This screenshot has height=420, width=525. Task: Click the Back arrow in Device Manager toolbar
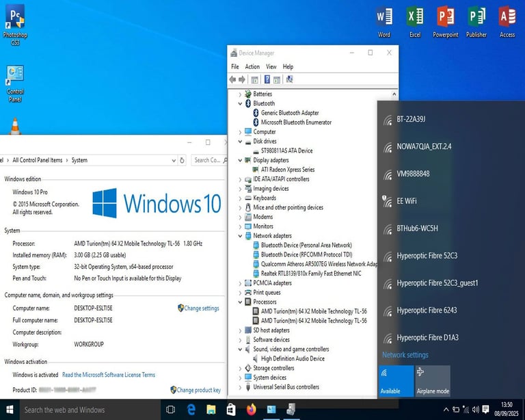click(232, 79)
